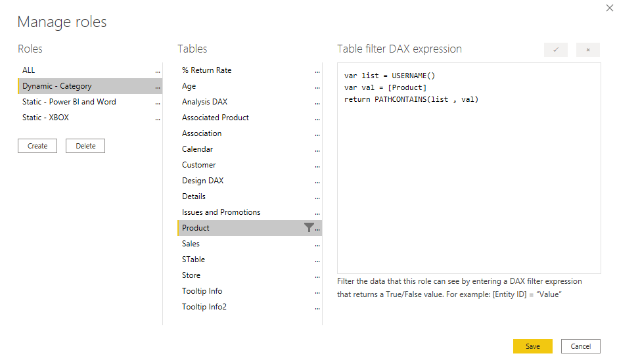Open ellipsis menu for Product table

(x=317, y=229)
